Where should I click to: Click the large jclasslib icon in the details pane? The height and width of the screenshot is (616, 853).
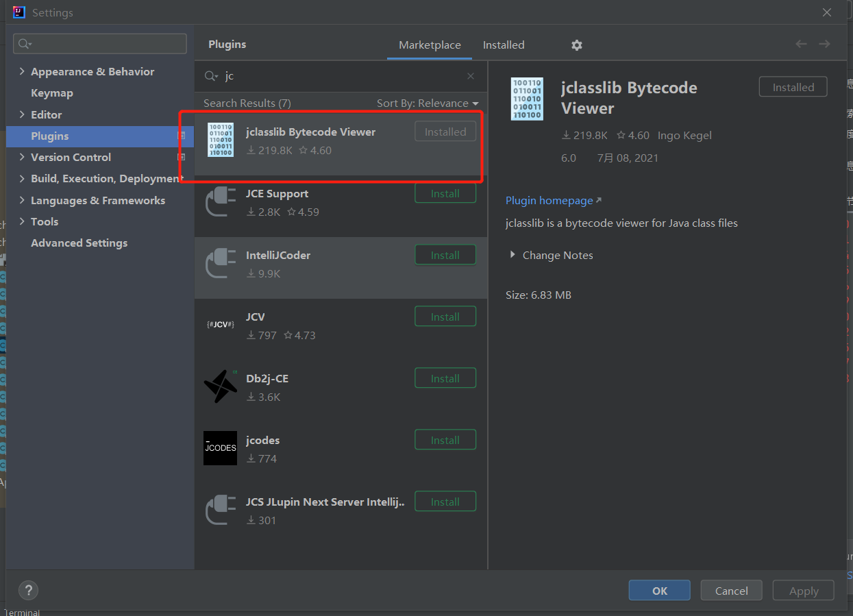pyautogui.click(x=527, y=99)
